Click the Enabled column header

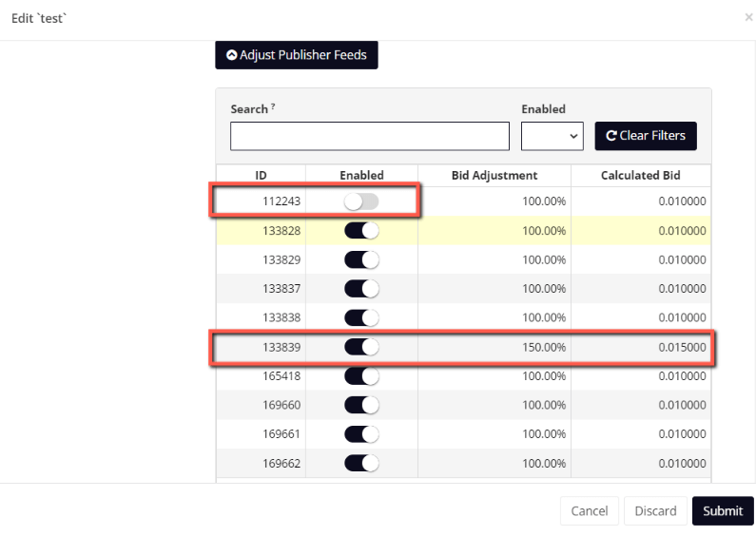[361, 176]
